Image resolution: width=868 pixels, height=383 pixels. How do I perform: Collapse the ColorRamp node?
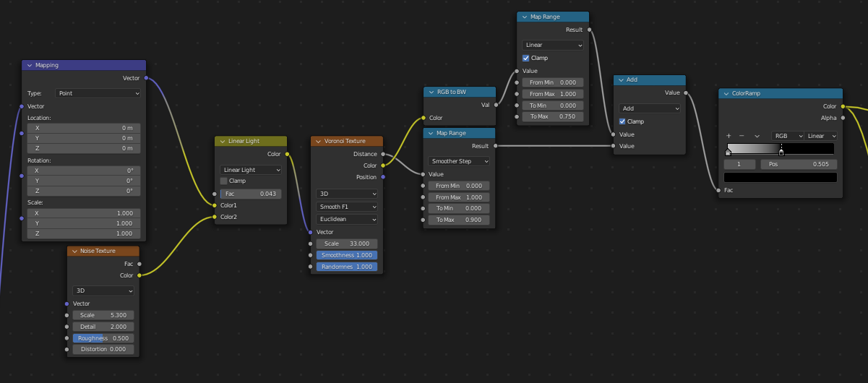tap(726, 93)
